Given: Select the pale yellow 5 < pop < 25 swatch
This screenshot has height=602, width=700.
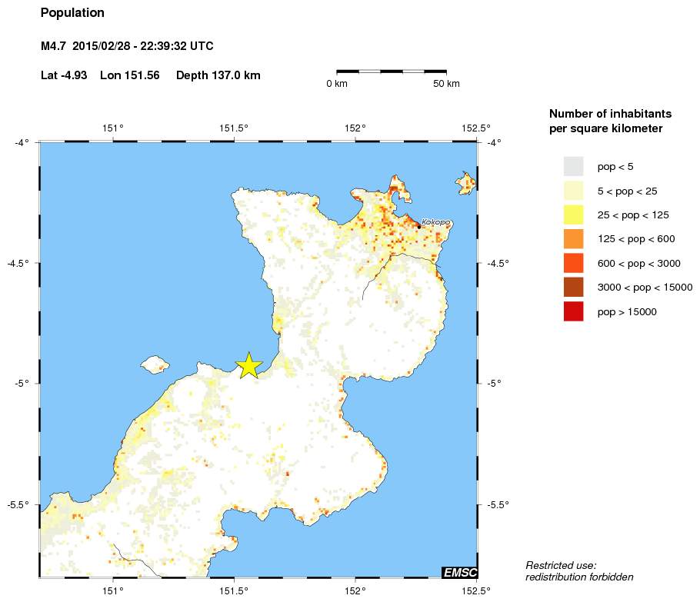Looking at the screenshot, I should pyautogui.click(x=573, y=191).
